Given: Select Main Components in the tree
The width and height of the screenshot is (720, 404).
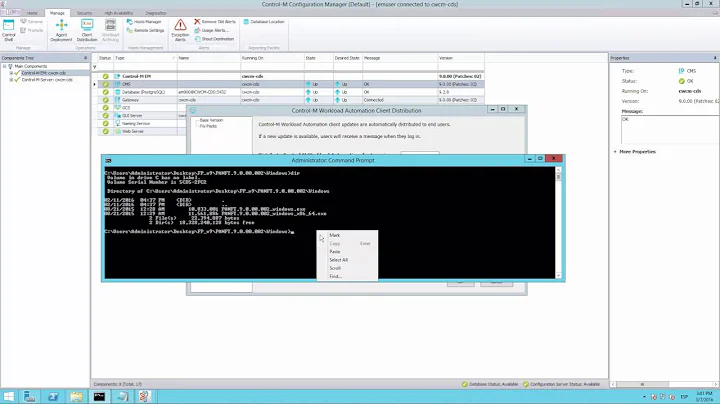Looking at the screenshot, I should (31, 67).
